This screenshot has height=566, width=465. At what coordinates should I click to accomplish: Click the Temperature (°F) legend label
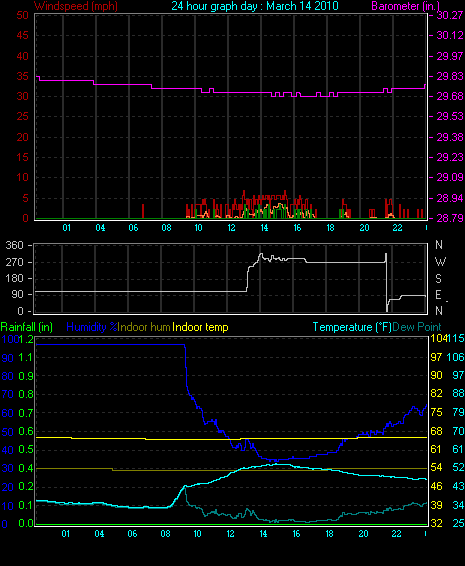tap(352, 327)
